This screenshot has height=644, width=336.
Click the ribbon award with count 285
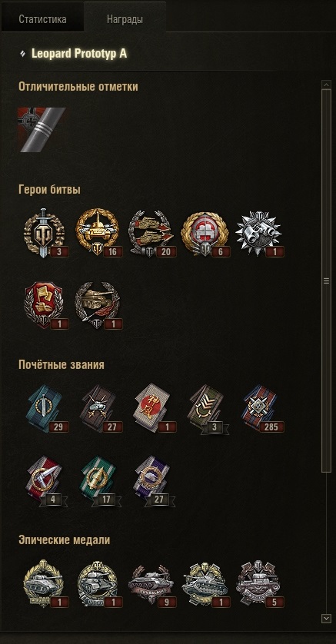[261, 408]
